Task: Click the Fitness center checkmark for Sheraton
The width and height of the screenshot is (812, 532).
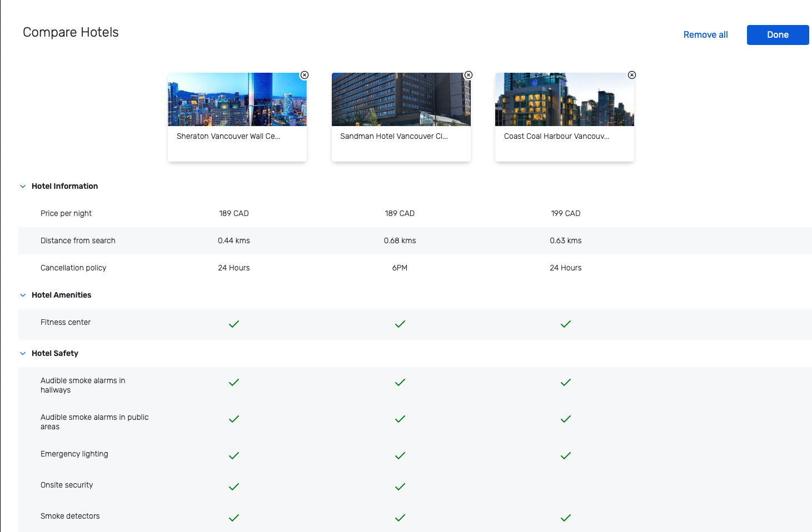Action: click(233, 324)
